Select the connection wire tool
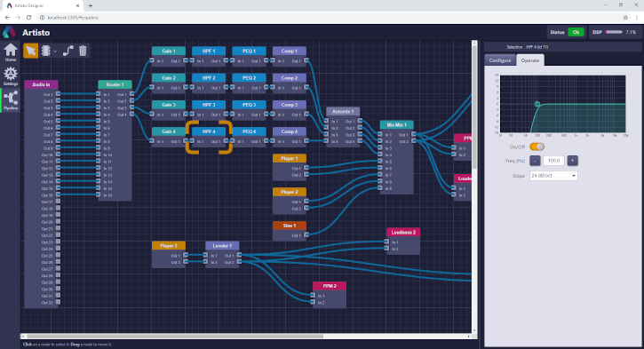The height and width of the screenshot is (349, 644). 68,51
